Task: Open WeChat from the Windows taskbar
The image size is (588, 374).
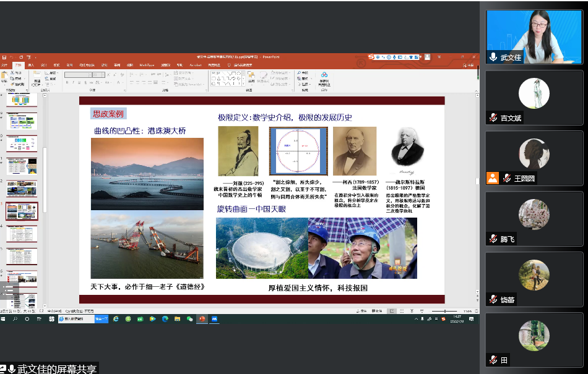Action: [x=190, y=319]
